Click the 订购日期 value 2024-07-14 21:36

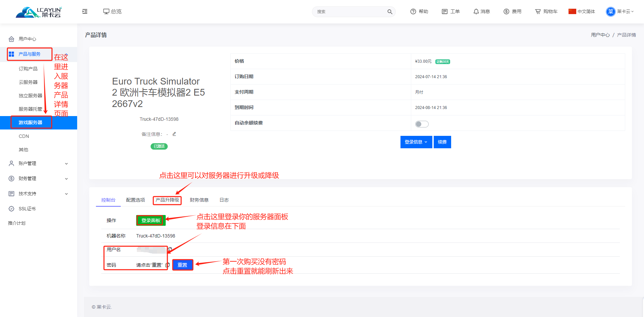pyautogui.click(x=431, y=77)
